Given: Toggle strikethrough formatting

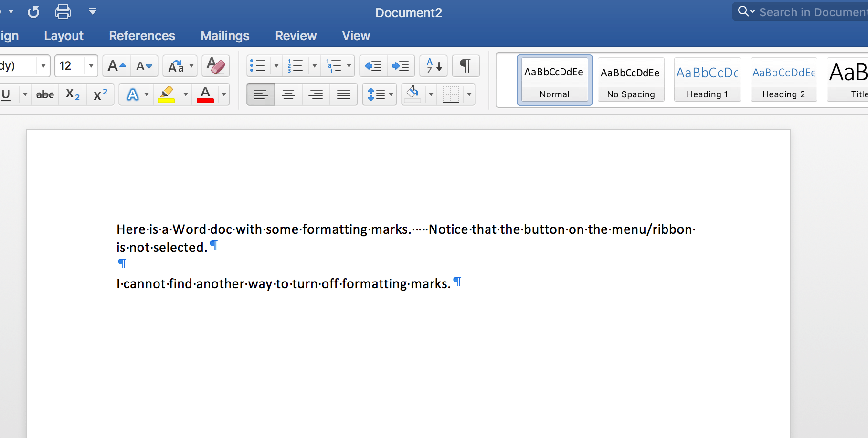Looking at the screenshot, I should coord(45,94).
